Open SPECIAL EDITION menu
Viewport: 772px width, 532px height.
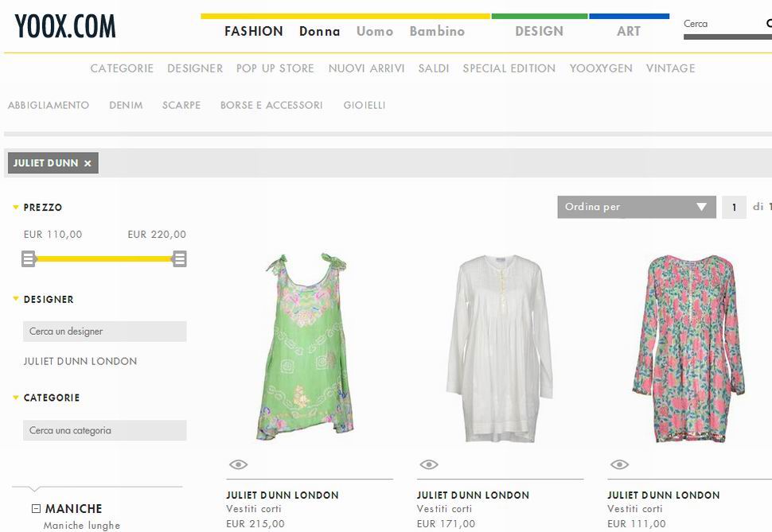tap(509, 68)
